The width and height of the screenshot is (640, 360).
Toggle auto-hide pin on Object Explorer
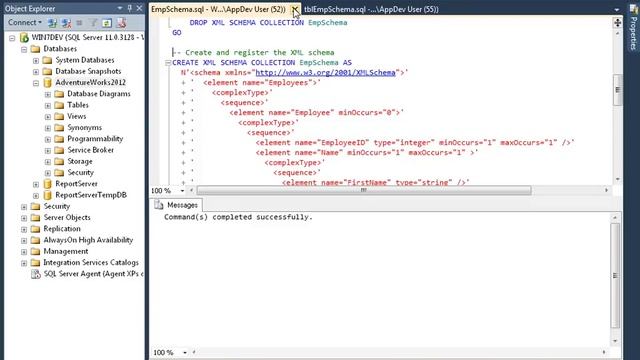(130, 8)
